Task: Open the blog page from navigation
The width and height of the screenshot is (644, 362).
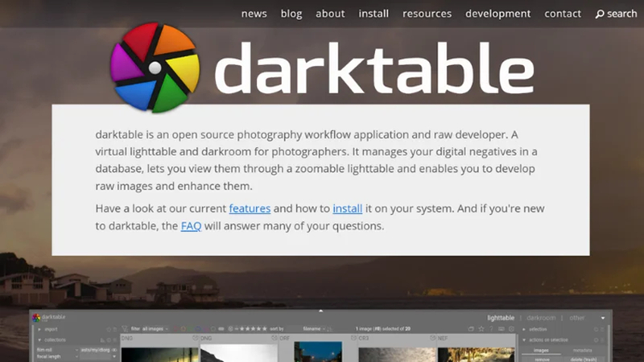Action: click(x=291, y=14)
